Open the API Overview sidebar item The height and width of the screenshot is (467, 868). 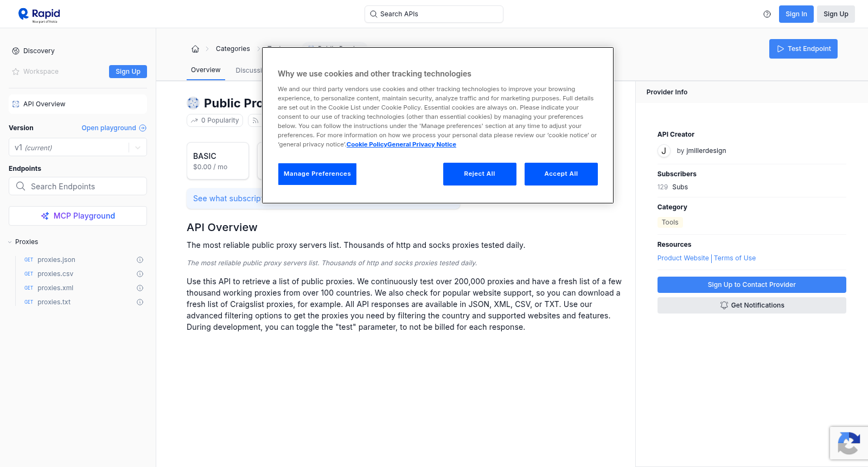[x=78, y=104]
